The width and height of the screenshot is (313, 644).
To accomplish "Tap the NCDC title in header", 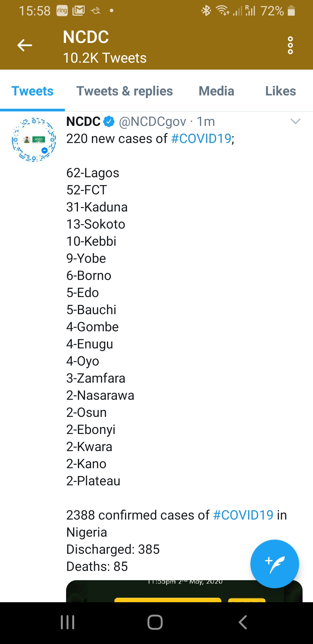I will [x=86, y=37].
